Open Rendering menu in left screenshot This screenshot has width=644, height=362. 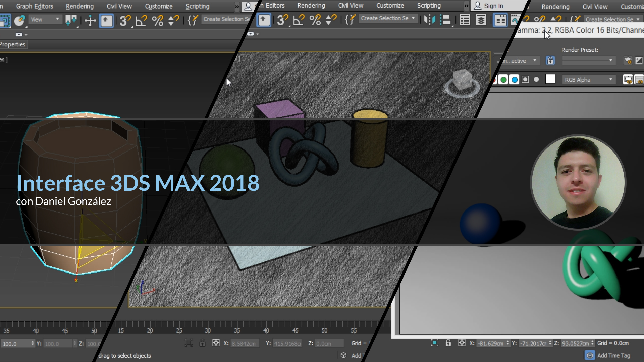[x=79, y=6]
